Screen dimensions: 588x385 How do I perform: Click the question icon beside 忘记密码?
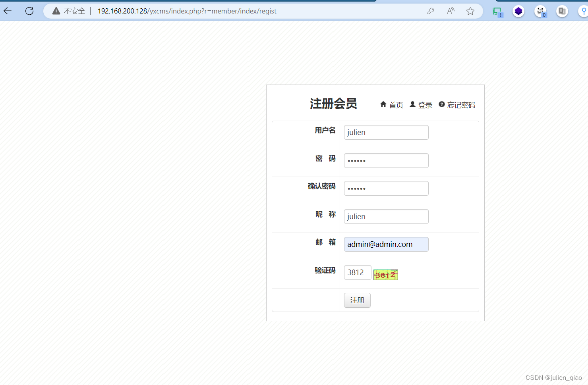(442, 104)
